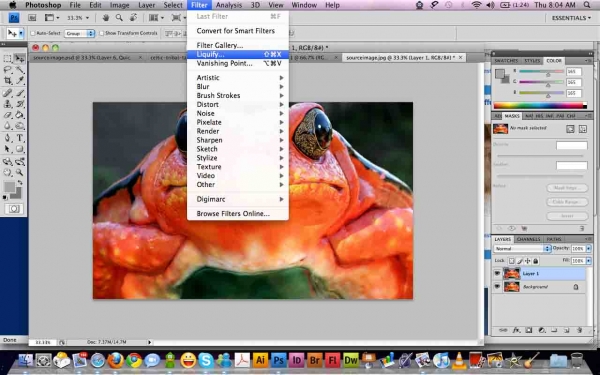
Task: Open the Group auto-select dropdown
Action: (79, 33)
